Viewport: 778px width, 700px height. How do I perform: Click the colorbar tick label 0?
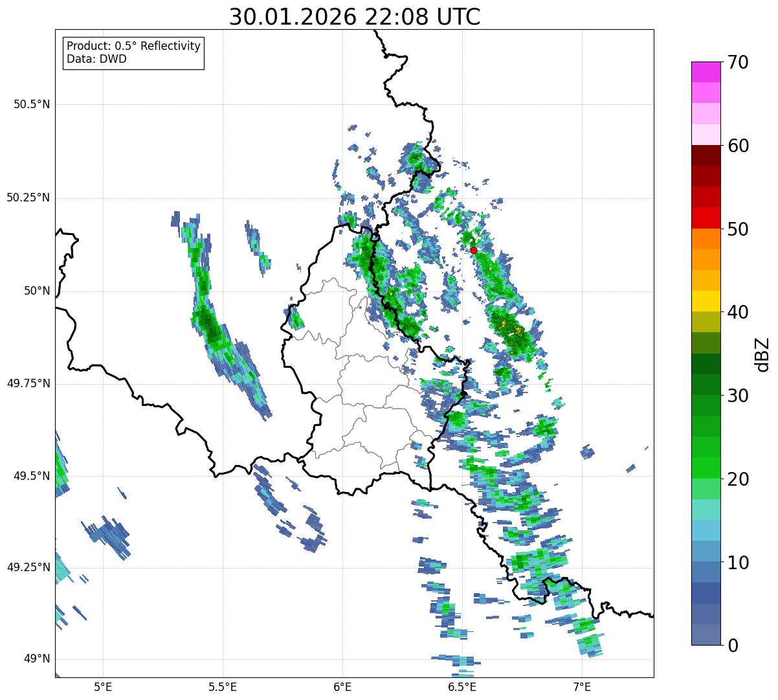click(x=733, y=646)
